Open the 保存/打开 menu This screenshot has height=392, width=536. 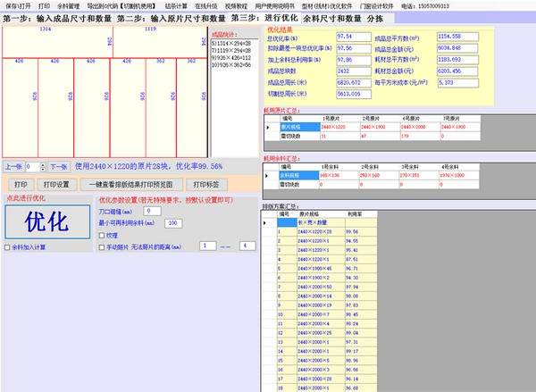point(17,5)
